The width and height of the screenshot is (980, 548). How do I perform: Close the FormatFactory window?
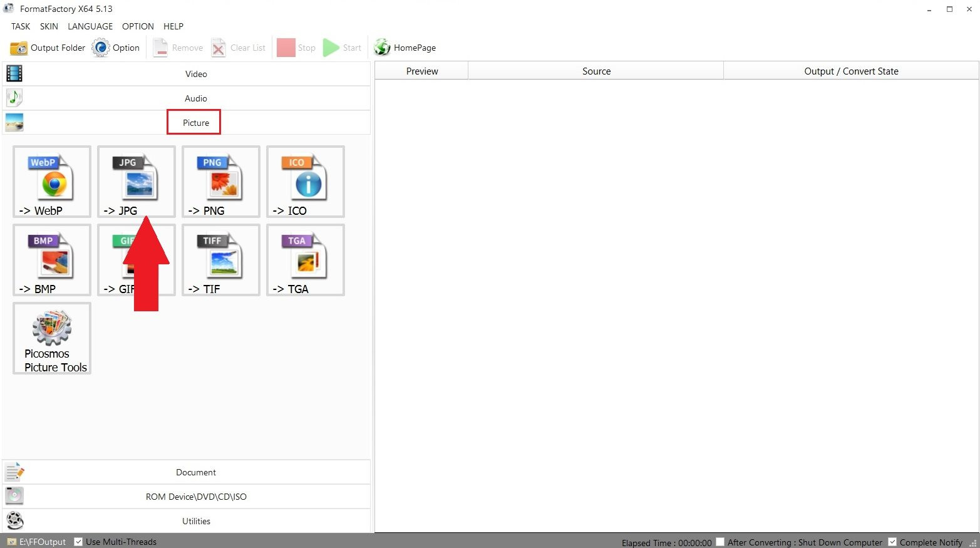click(x=969, y=9)
